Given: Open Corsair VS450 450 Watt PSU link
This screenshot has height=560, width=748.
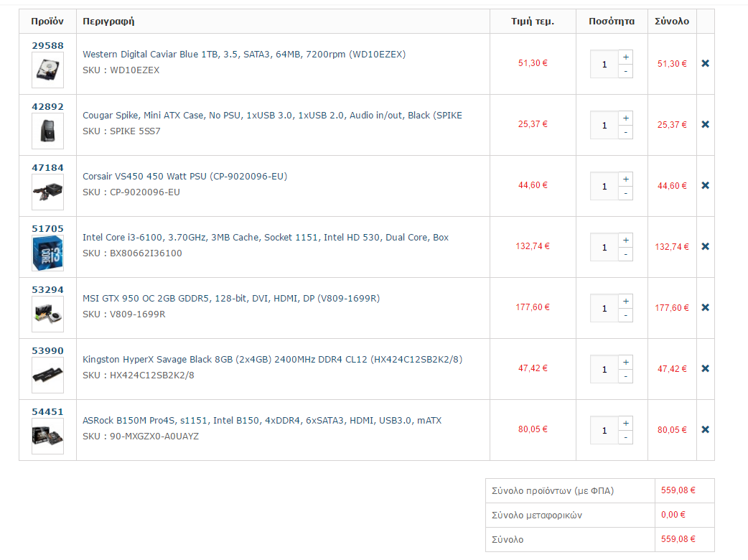Looking at the screenshot, I should click(184, 177).
